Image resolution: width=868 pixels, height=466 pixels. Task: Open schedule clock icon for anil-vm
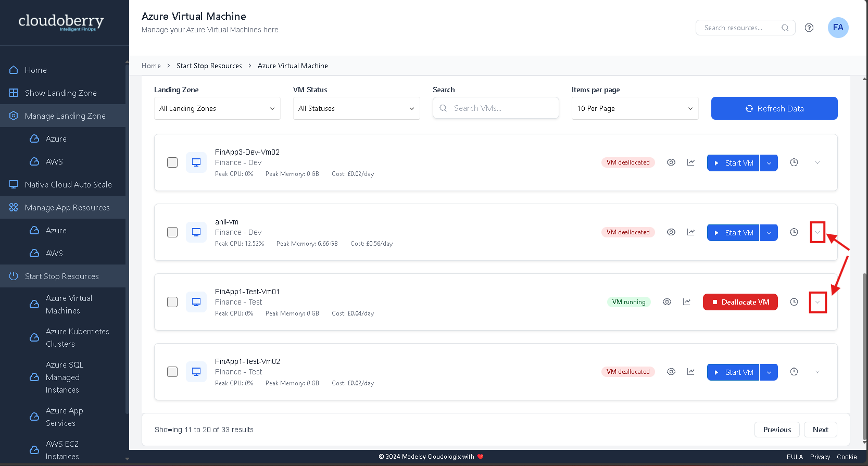pos(794,232)
